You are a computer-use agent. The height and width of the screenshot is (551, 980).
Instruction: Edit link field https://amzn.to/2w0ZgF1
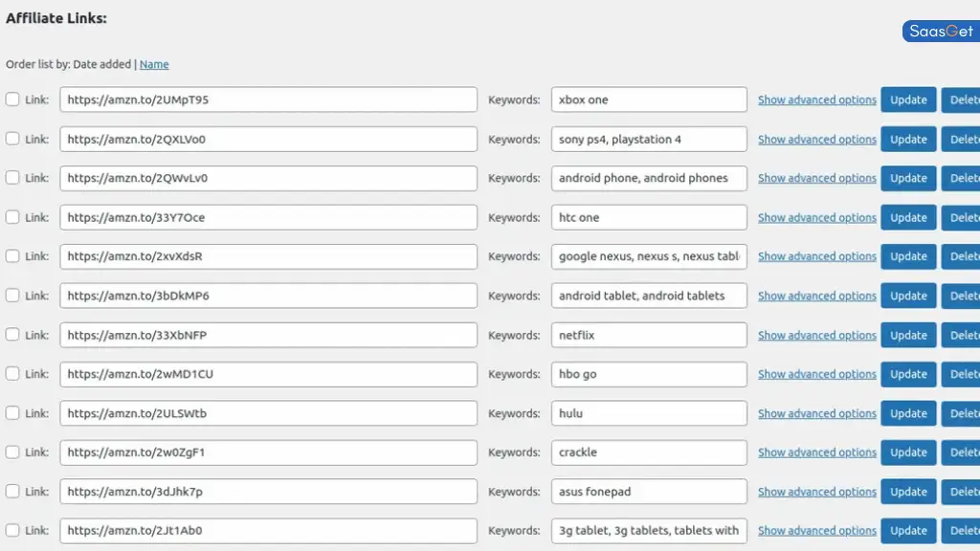pyautogui.click(x=268, y=452)
